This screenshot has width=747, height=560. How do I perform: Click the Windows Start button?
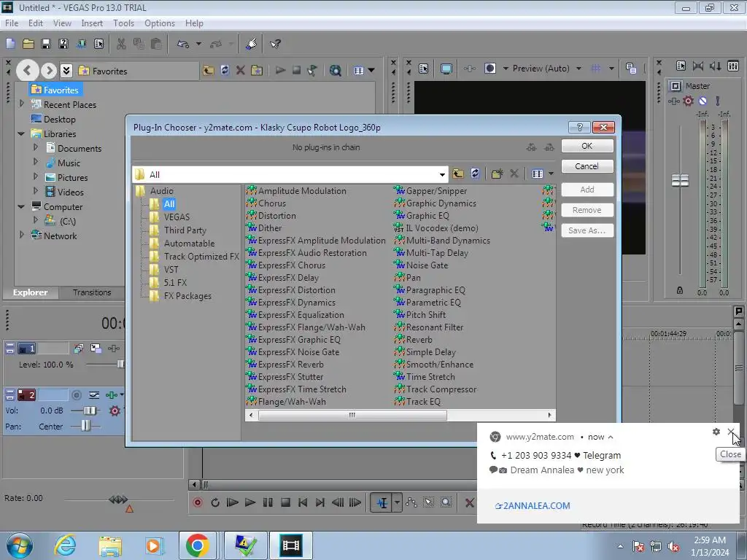point(20,545)
